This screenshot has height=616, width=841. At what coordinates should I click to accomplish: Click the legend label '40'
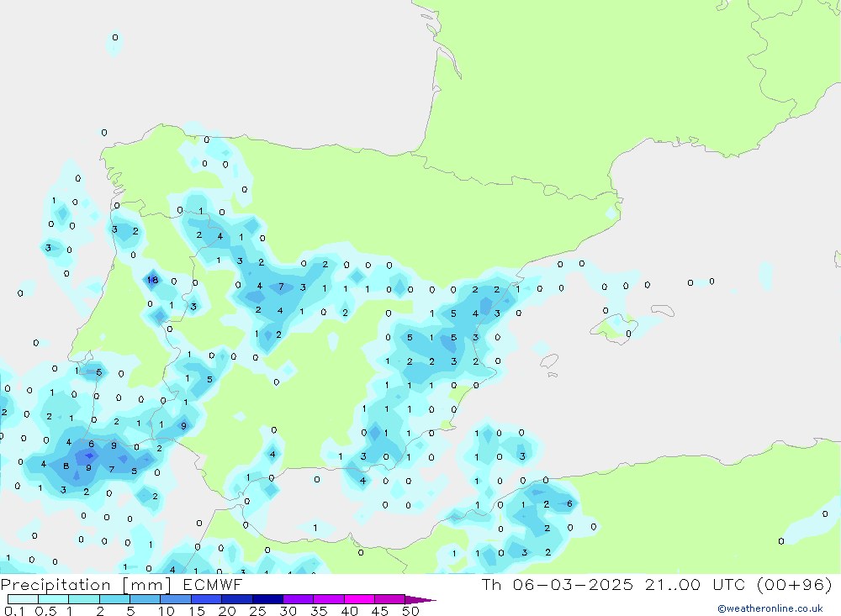(x=350, y=611)
